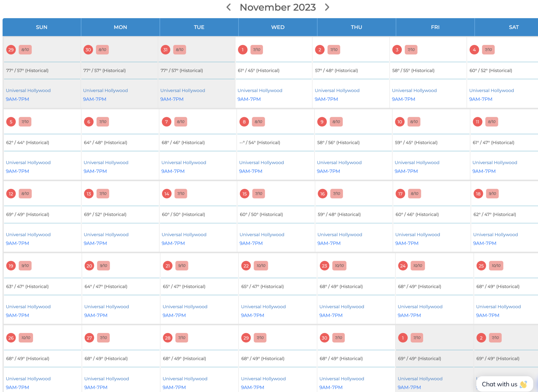538x392 pixels.
Task: Open Universal Hollywood link on November 28
Action: tap(185, 379)
